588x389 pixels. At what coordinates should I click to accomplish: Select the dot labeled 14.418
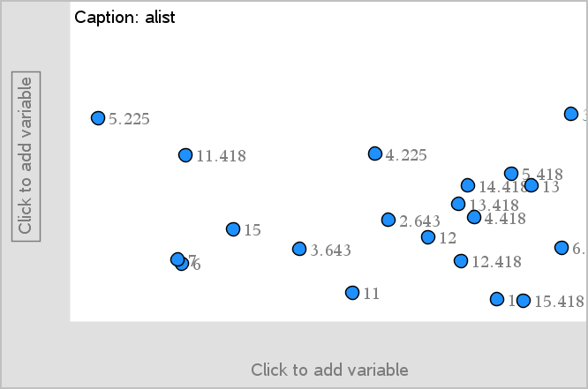click(468, 185)
